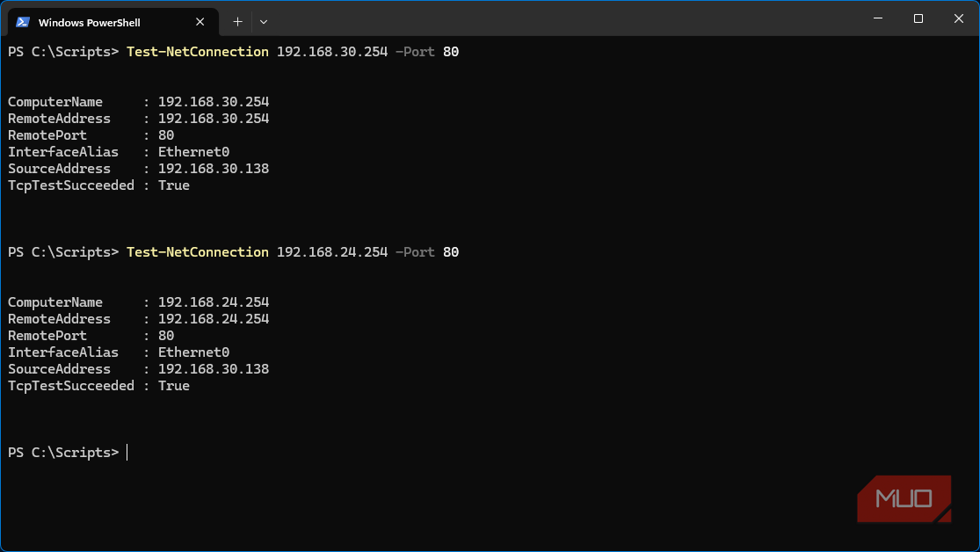This screenshot has height=552, width=980.
Task: Minimize the terminal window
Action: pyautogui.click(x=878, y=18)
